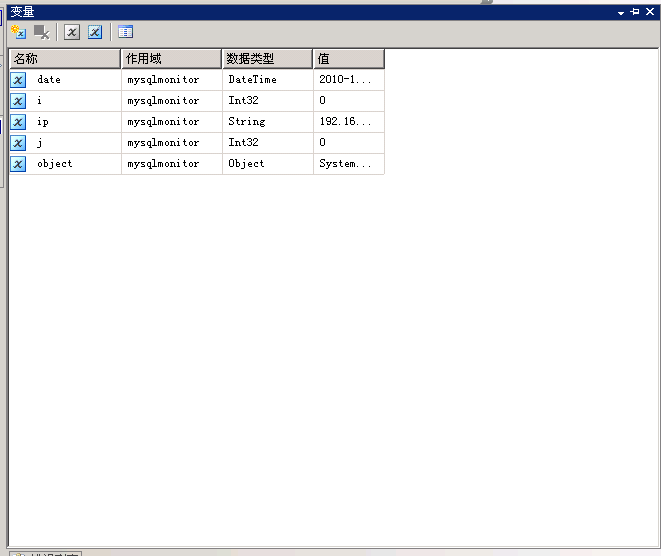Click the Object data type cell
Viewport: 661px width, 556px height.
tap(268, 164)
